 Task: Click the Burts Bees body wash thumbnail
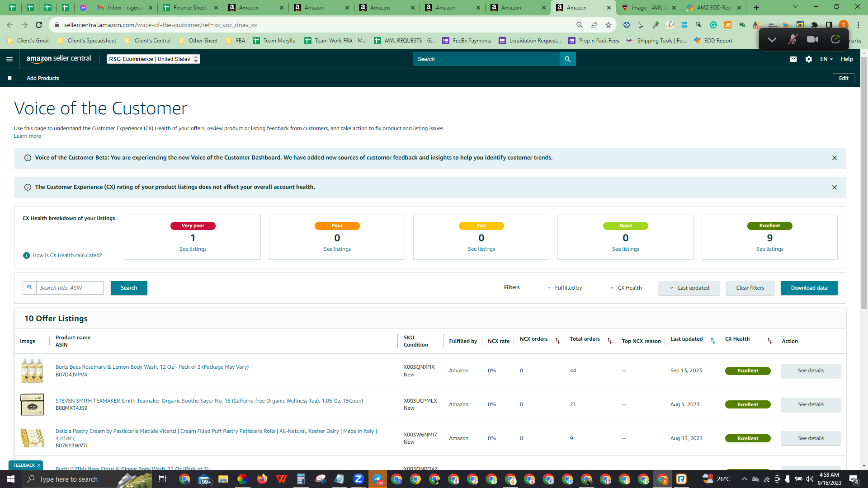click(x=32, y=371)
